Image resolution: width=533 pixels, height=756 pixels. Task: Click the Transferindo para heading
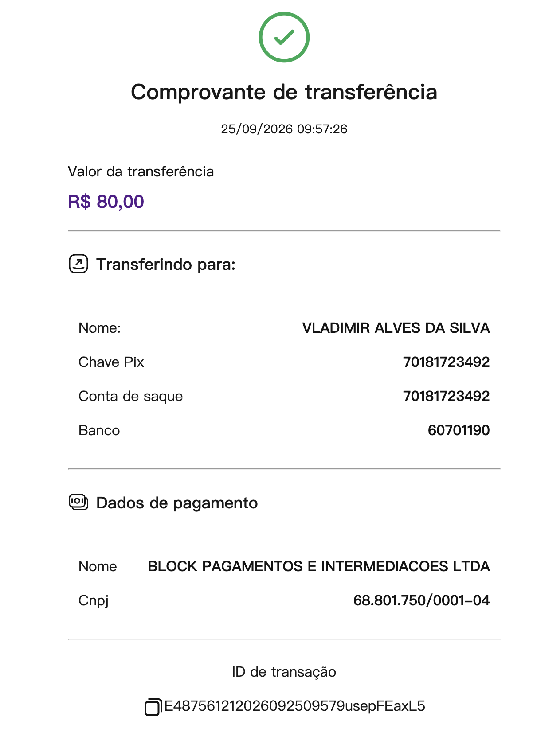pyautogui.click(x=166, y=265)
